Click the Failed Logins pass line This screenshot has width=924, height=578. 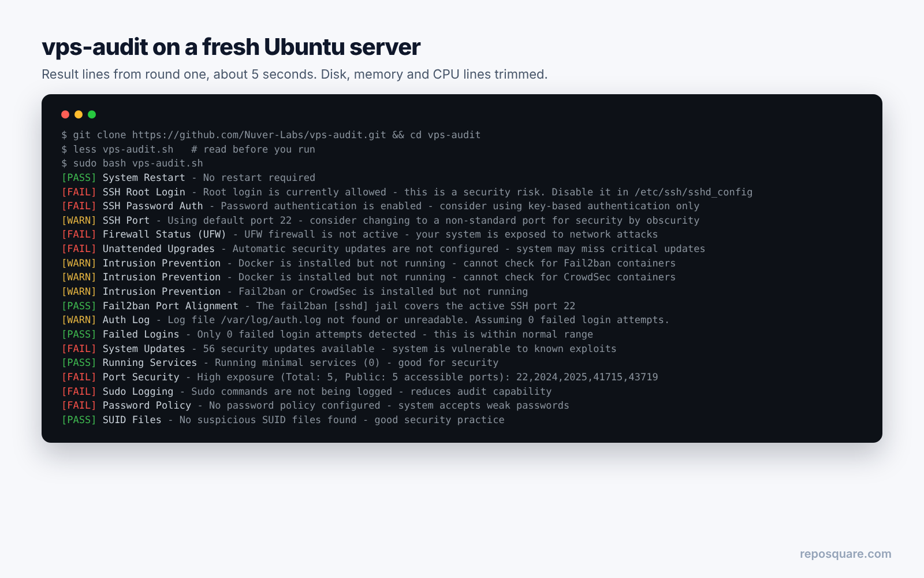(327, 334)
